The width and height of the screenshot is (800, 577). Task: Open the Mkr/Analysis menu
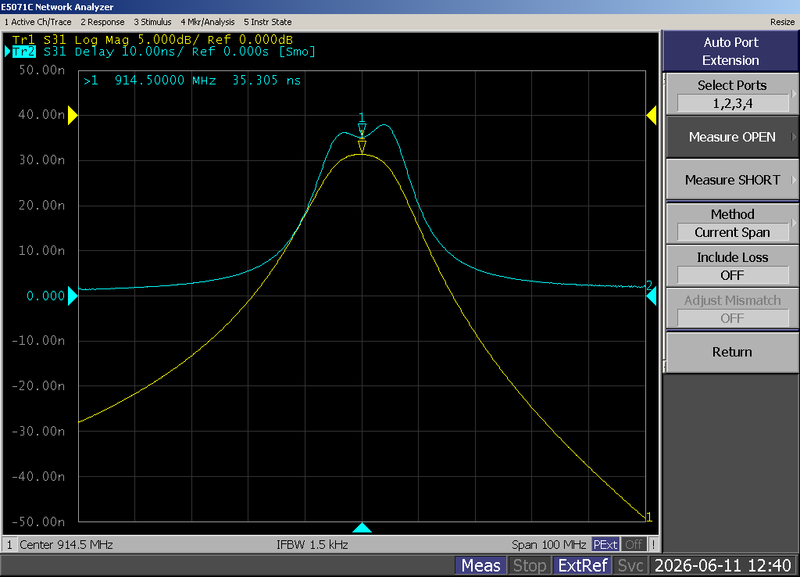(207, 22)
